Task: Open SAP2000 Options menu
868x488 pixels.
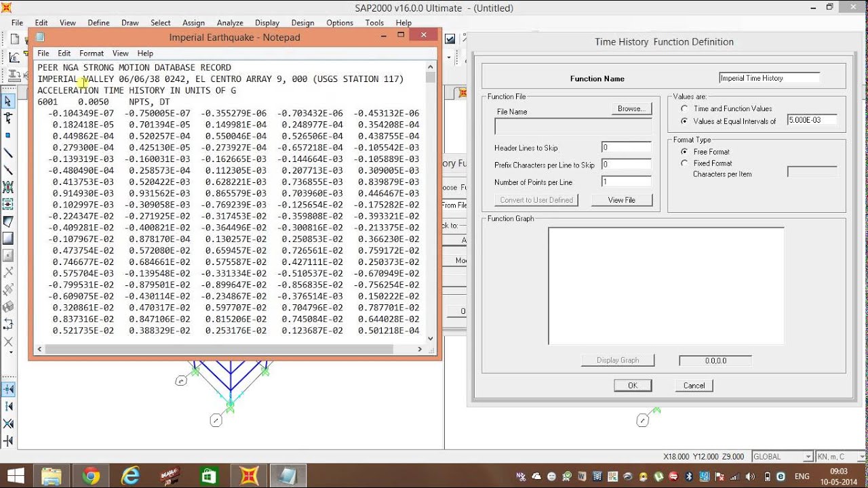Action: (x=340, y=22)
